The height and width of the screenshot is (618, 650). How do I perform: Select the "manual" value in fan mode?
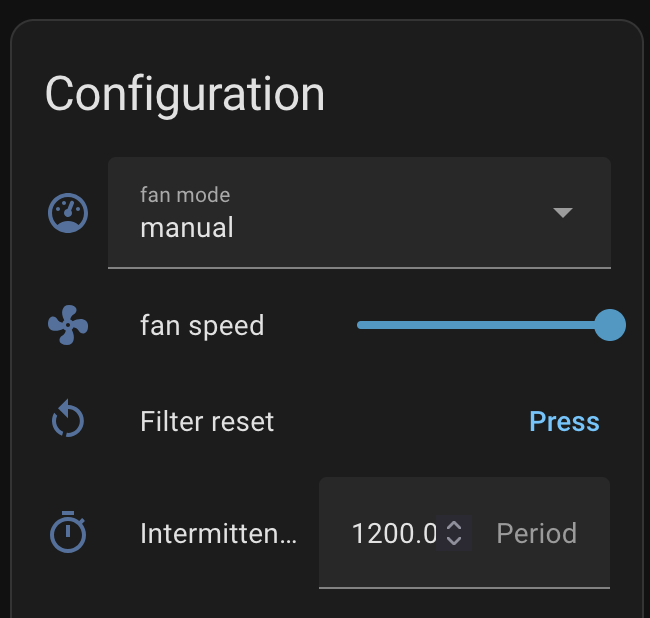click(187, 228)
